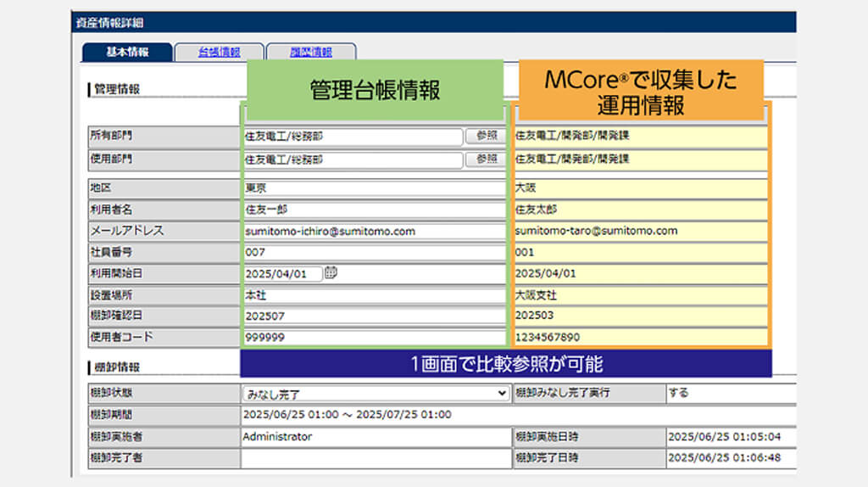
Task: Click the 資産情報詳細 title bar text
Action: 109,23
